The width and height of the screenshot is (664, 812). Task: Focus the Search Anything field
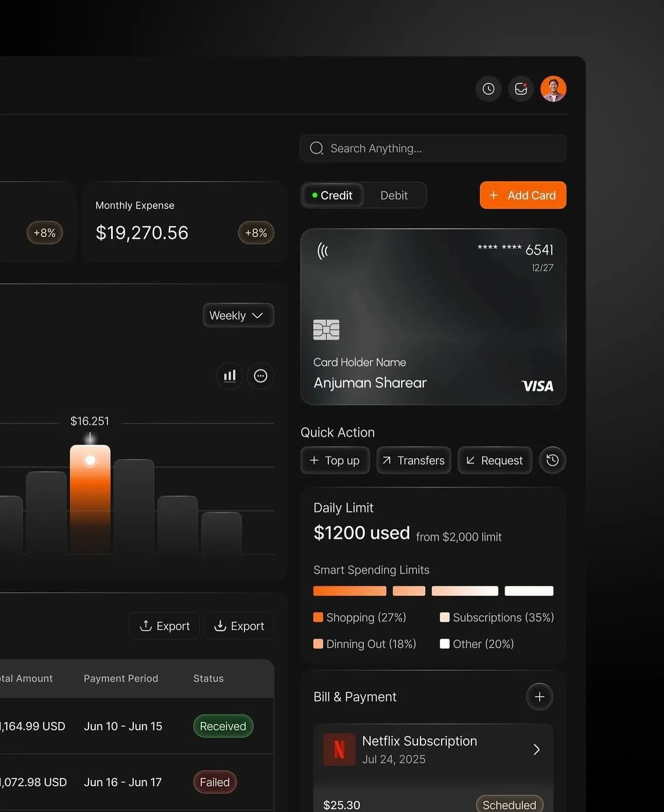click(x=432, y=148)
